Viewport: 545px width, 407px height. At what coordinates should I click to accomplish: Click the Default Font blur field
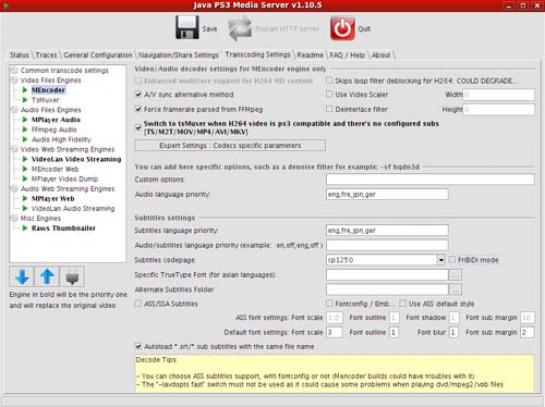tap(454, 332)
